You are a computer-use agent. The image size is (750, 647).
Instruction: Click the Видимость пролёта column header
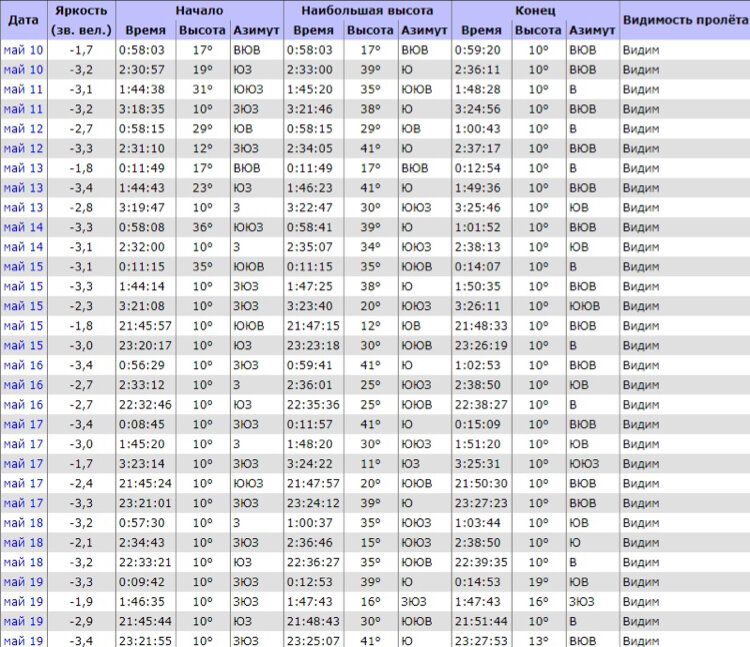point(685,20)
